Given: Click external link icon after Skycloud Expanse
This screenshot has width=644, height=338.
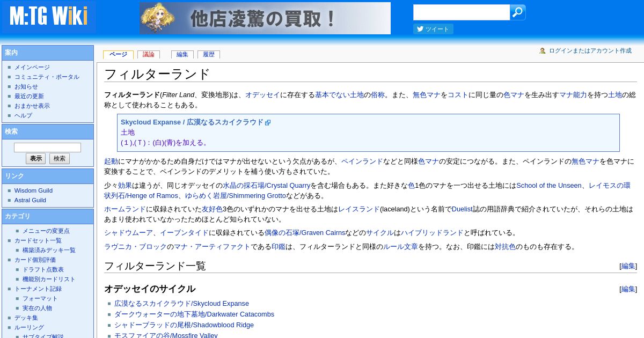Looking at the screenshot, I should tap(268, 122).
